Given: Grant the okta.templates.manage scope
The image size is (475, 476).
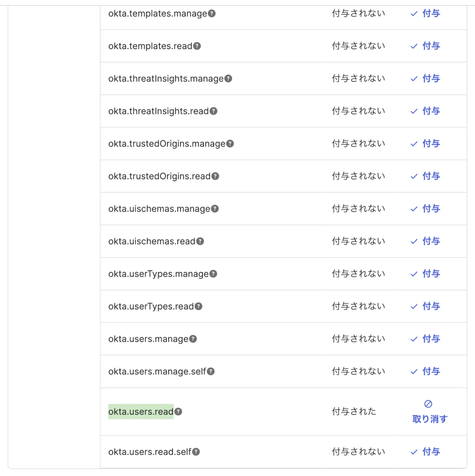Looking at the screenshot, I should 426,13.
